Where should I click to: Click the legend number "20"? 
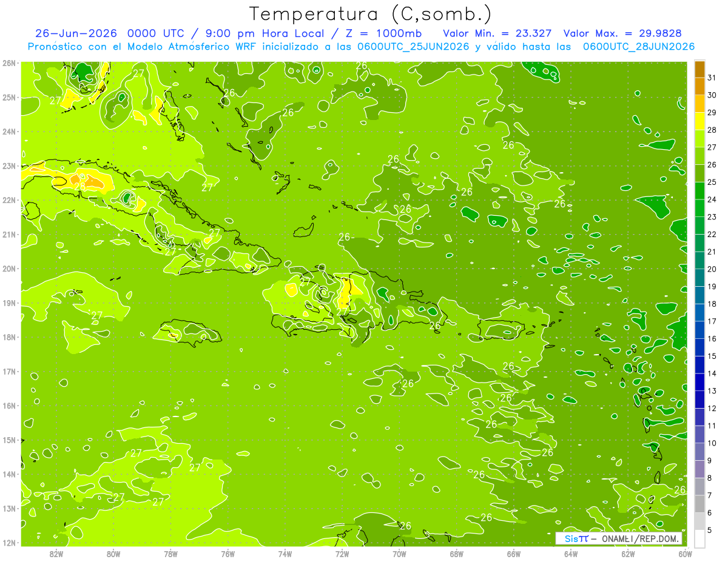[x=712, y=269]
